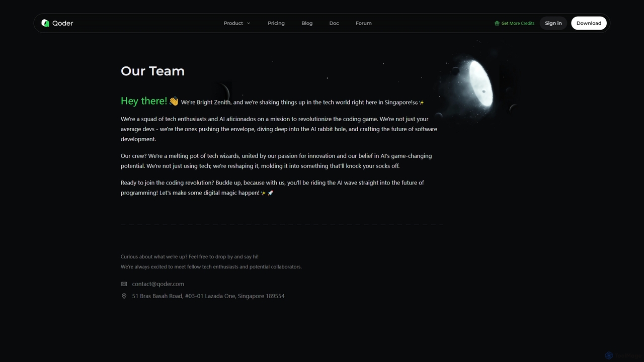
Task: Click the paragraph starting 'Ready to join'
Action: [272, 188]
